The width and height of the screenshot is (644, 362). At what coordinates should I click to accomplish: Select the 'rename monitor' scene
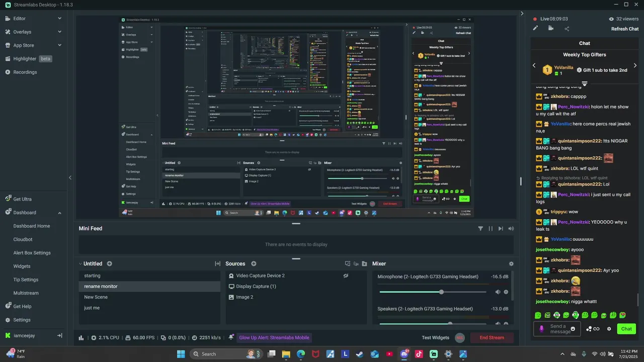pos(149,286)
